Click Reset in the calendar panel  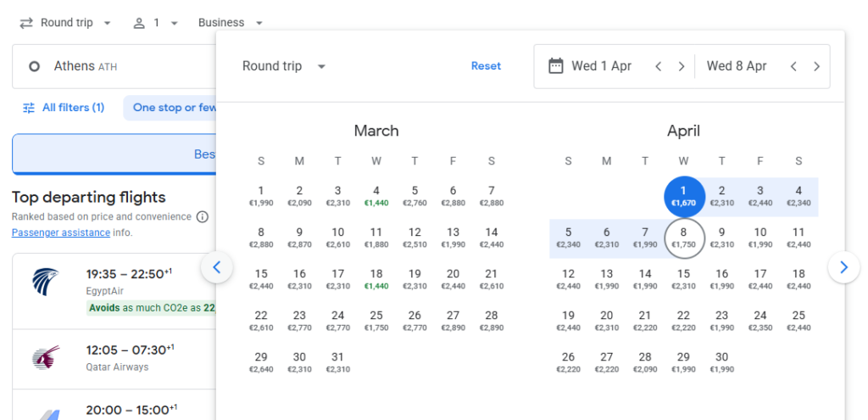[486, 66]
